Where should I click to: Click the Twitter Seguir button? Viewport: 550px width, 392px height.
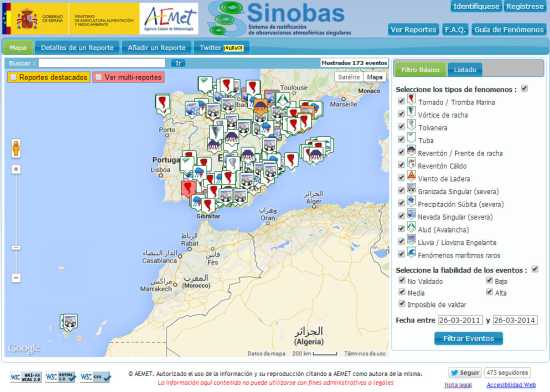(464, 373)
